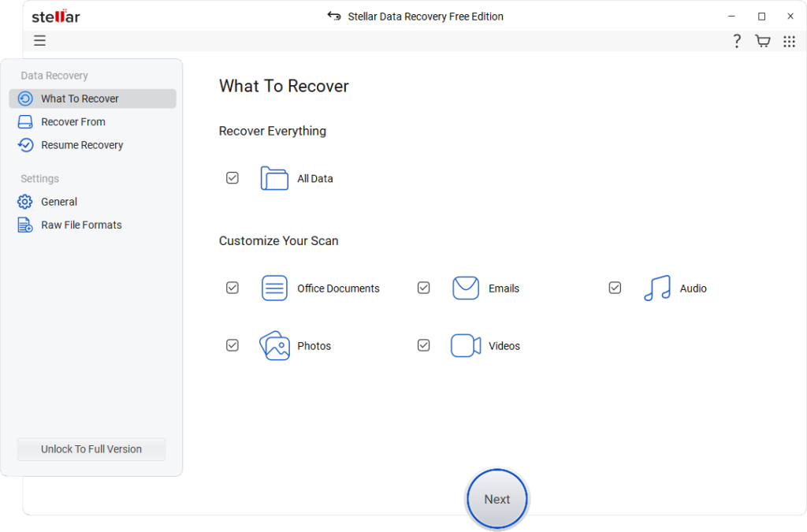
Task: Click the Photos icon
Action: click(274, 346)
